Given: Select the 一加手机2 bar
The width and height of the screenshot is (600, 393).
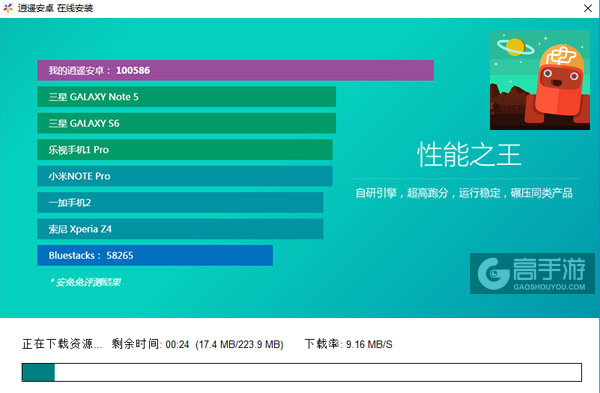Looking at the screenshot, I should tap(180, 202).
